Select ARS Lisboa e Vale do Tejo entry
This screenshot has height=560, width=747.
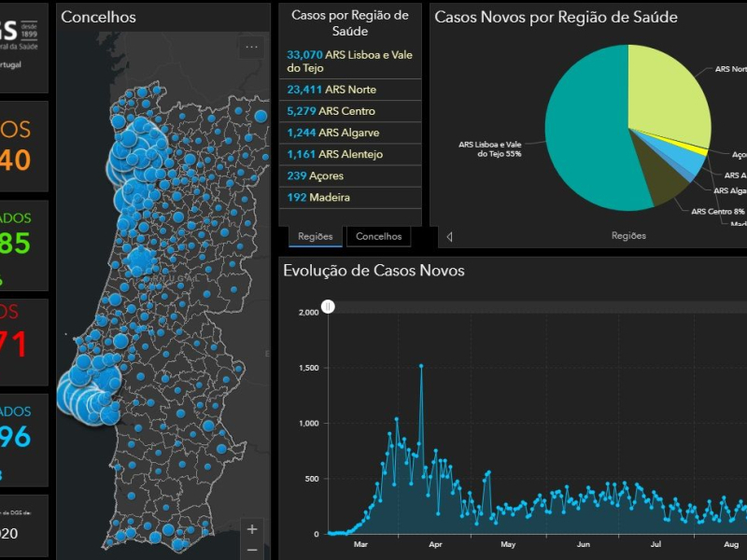coord(350,62)
